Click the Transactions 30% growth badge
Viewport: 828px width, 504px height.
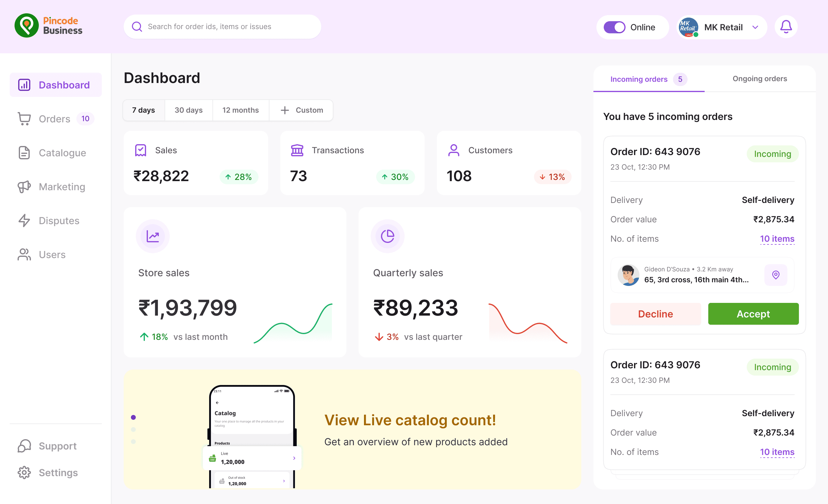click(396, 177)
